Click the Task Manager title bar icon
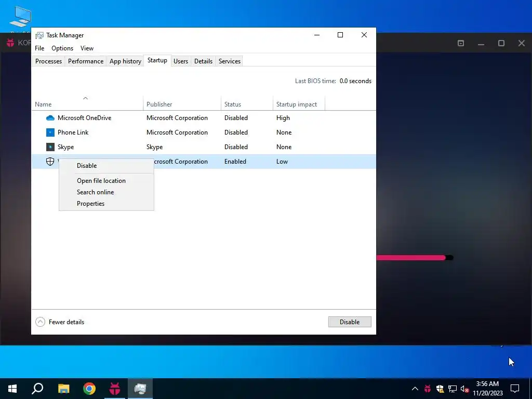The height and width of the screenshot is (399, 532). point(39,35)
